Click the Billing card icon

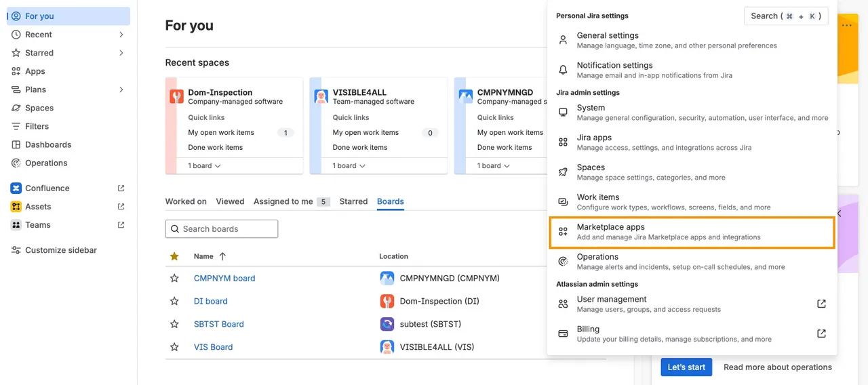[x=563, y=333]
